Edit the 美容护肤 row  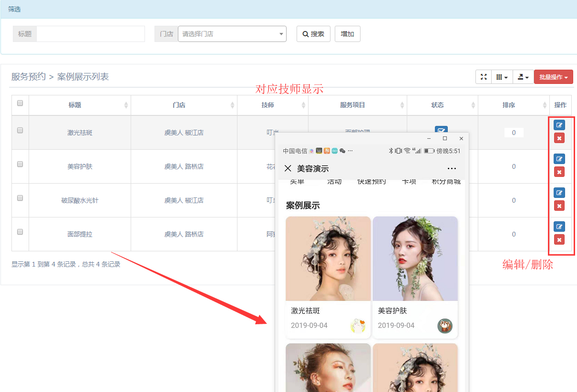559,159
